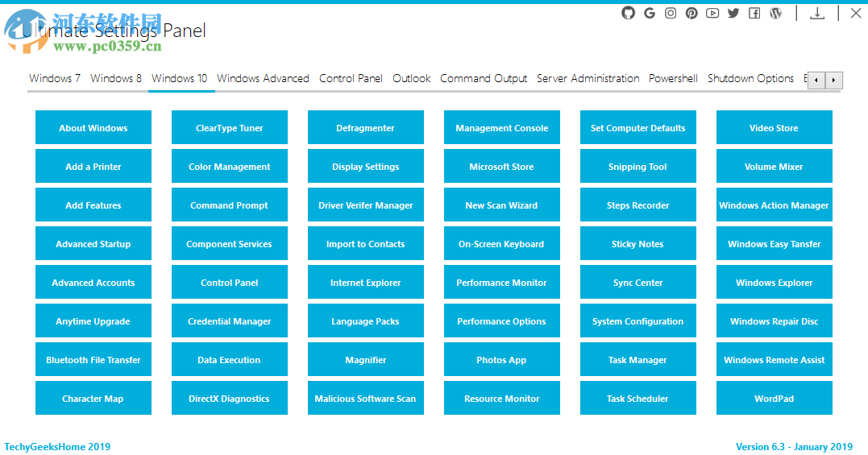Screen dimensions: 868x455
Task: Launch Component Services
Action: point(229,243)
